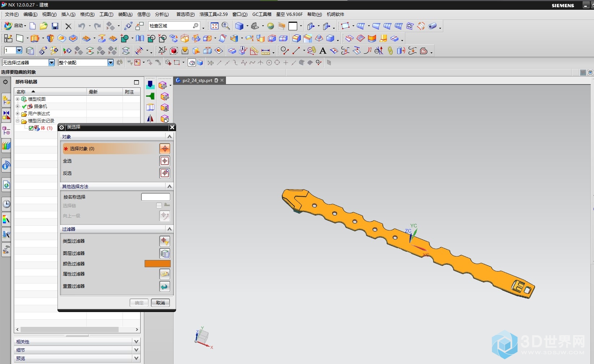Click the 确定 button
Image resolution: width=594 pixels, height=364 pixels.
tap(139, 303)
